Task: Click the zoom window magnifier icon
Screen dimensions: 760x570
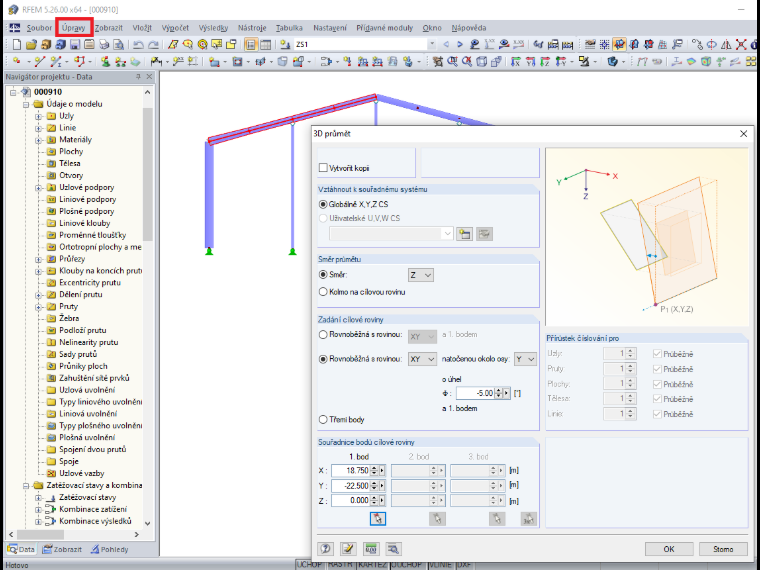Action: coord(452,62)
